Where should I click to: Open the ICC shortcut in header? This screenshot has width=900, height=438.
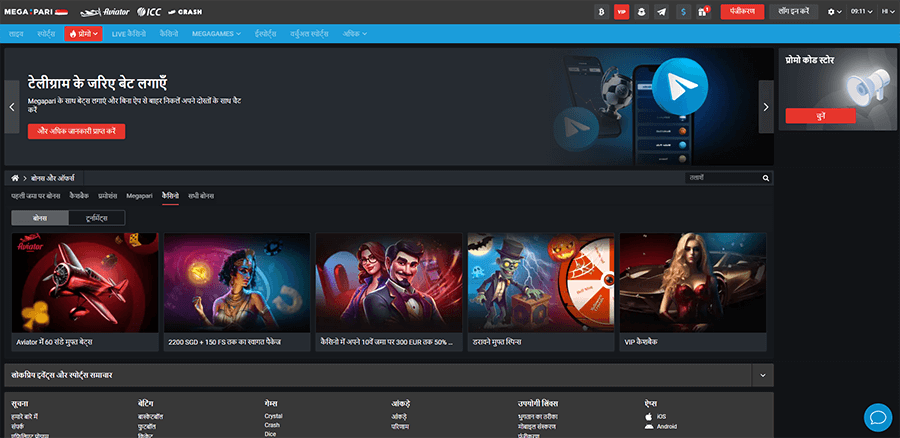tap(149, 11)
